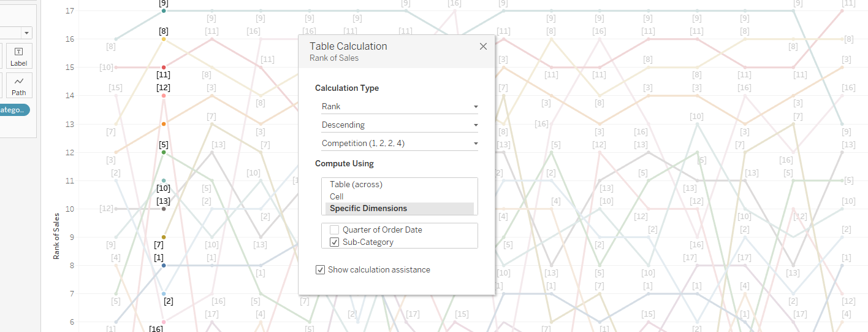Click the red data point at rank 15
The width and height of the screenshot is (868, 332).
point(164,67)
